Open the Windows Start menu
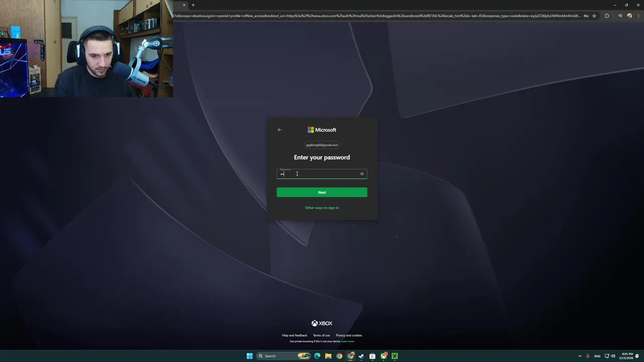The image size is (644, 362). [250, 356]
